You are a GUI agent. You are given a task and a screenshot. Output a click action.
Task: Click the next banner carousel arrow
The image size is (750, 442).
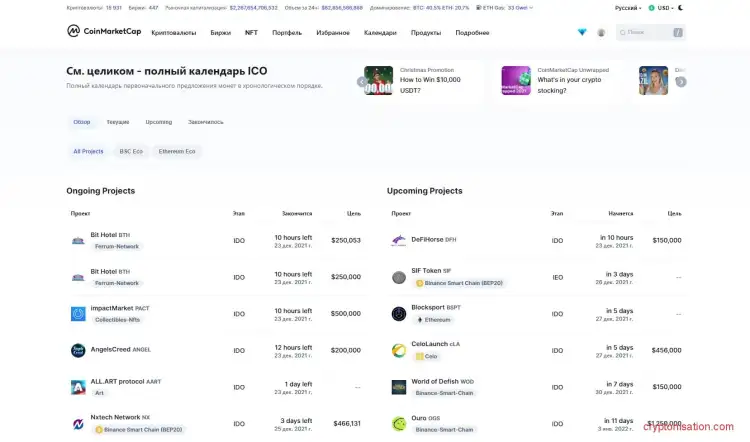pyautogui.click(x=681, y=82)
